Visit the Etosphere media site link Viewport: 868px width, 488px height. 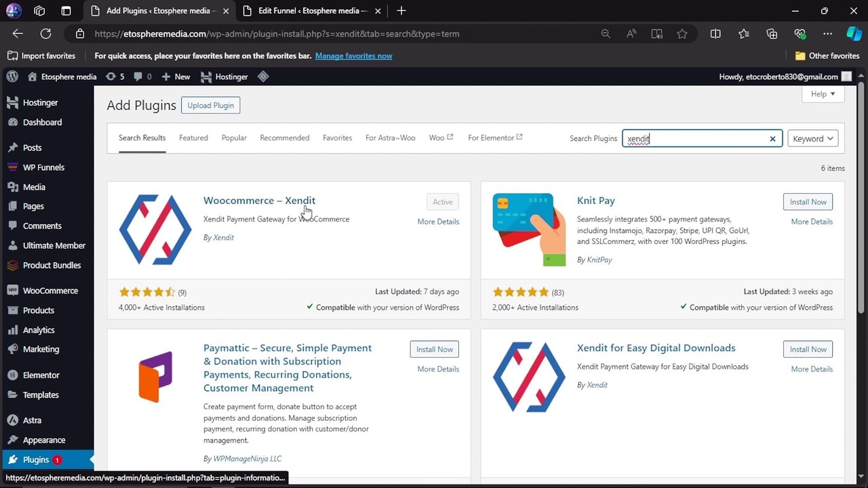tap(62, 77)
